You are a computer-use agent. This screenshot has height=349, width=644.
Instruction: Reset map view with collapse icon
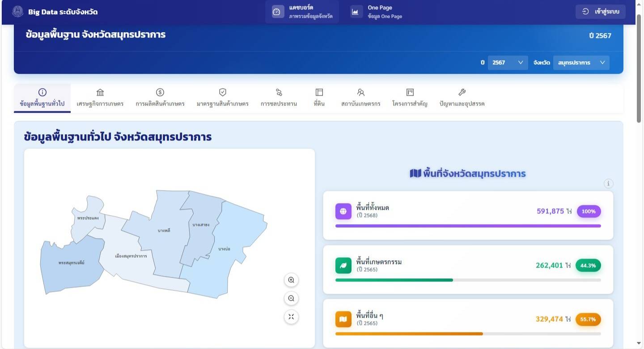(291, 317)
